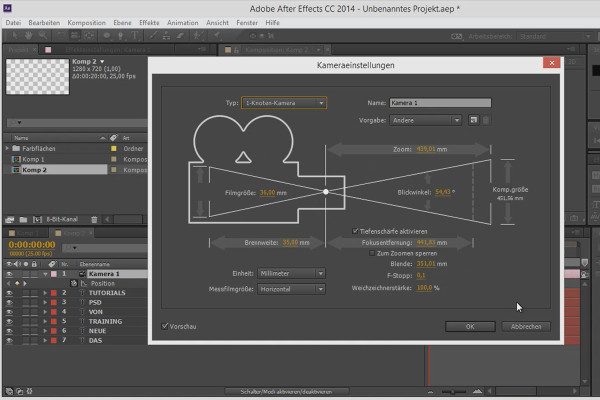Hide the TUTORIALS layer eye toggle
Image resolution: width=600 pixels, height=400 pixels.
click(x=9, y=293)
